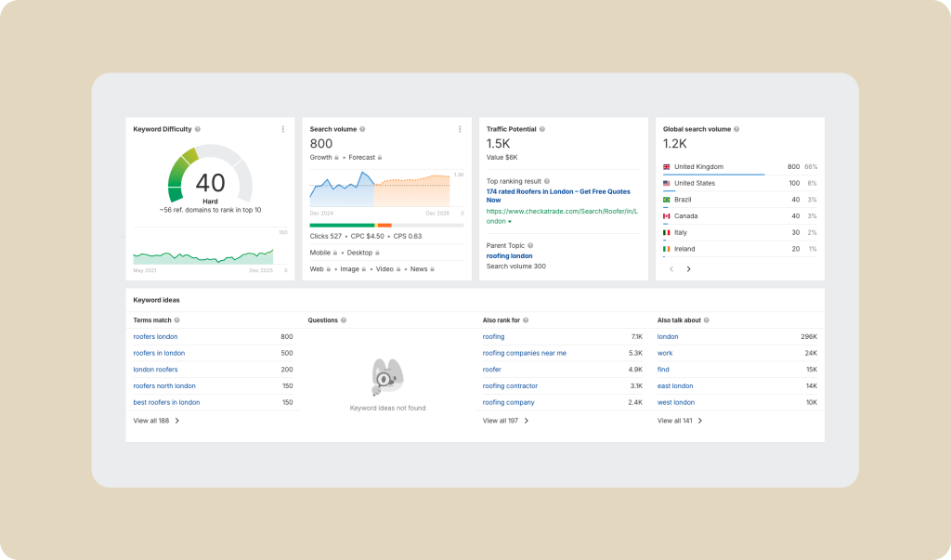
Task: Click the Keyword Difficulty help icon
Action: click(198, 129)
